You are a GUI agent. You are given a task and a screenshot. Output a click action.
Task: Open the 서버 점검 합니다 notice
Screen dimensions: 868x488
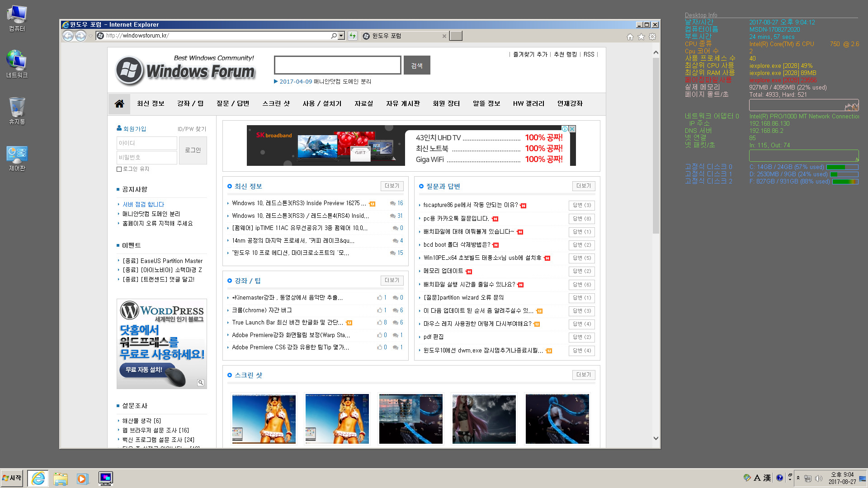tap(143, 204)
